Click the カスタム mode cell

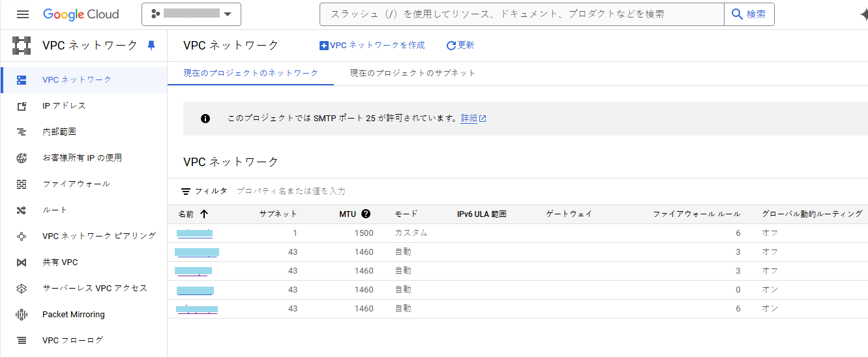click(x=411, y=233)
